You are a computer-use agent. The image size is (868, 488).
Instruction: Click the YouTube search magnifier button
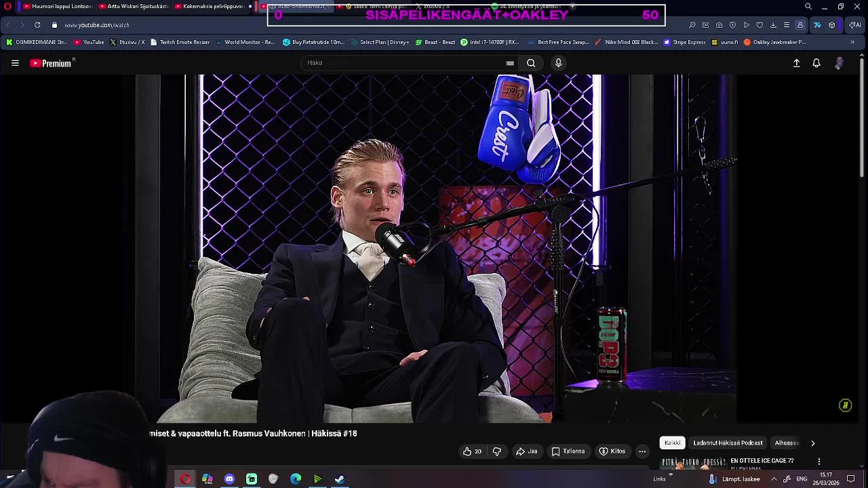531,63
